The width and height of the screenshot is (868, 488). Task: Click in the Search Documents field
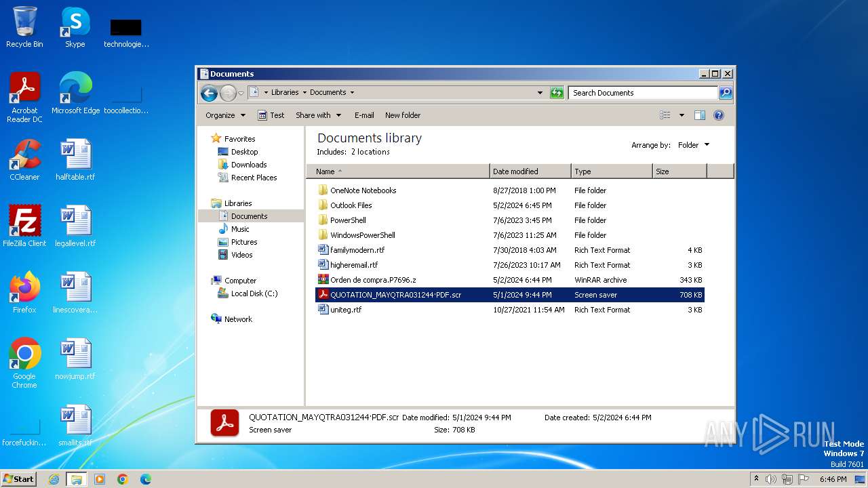coord(643,93)
